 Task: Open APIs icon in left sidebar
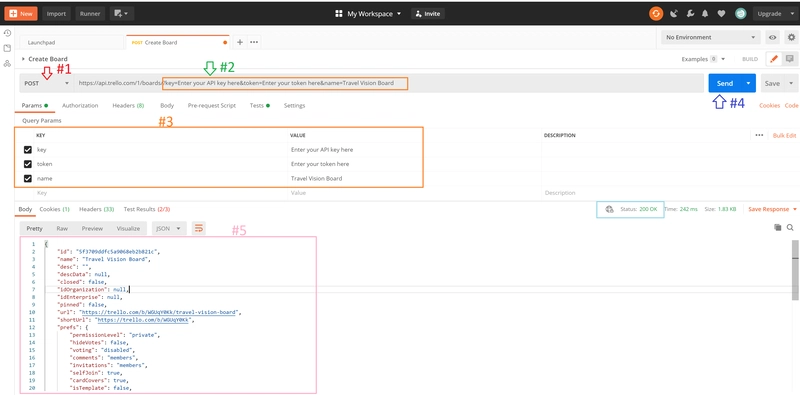click(7, 64)
